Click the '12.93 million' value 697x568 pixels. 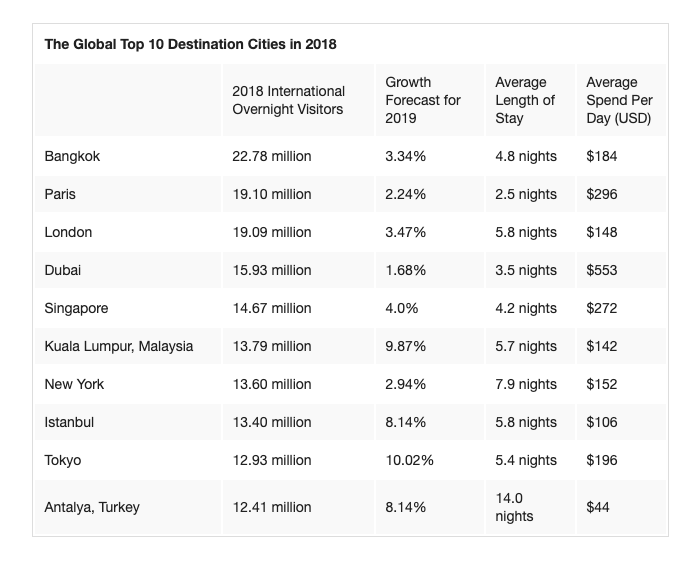click(272, 460)
